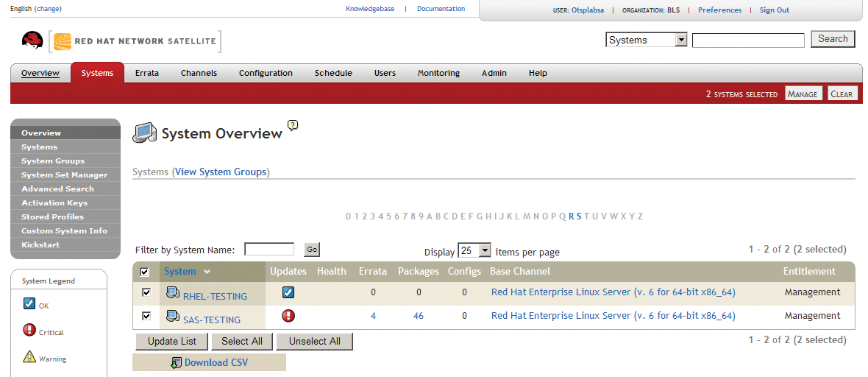Click the Select All button
868x377 pixels.
[242, 342]
